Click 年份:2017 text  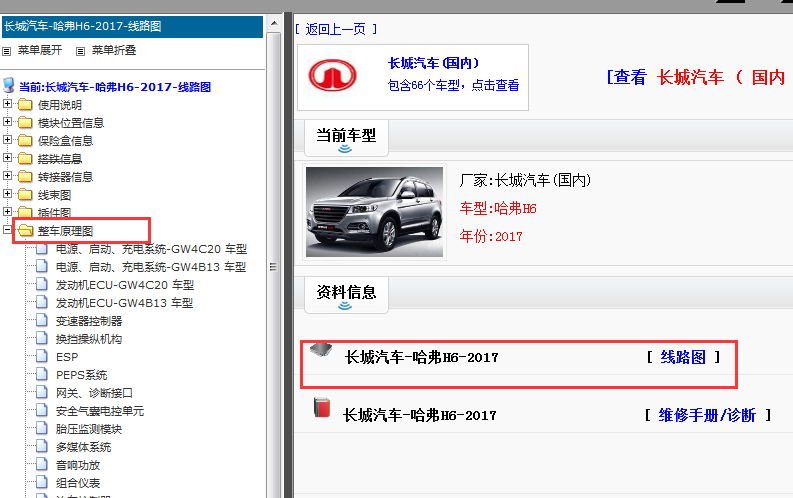click(491, 236)
